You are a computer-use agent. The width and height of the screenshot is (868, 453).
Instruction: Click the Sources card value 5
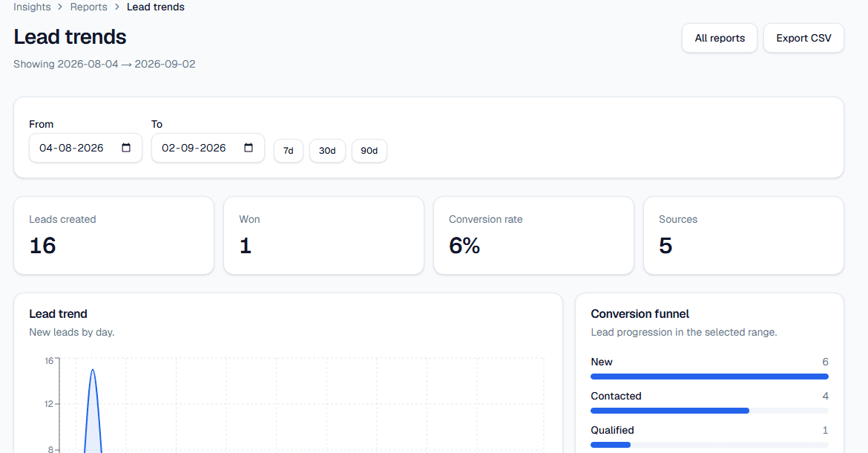[x=665, y=246]
